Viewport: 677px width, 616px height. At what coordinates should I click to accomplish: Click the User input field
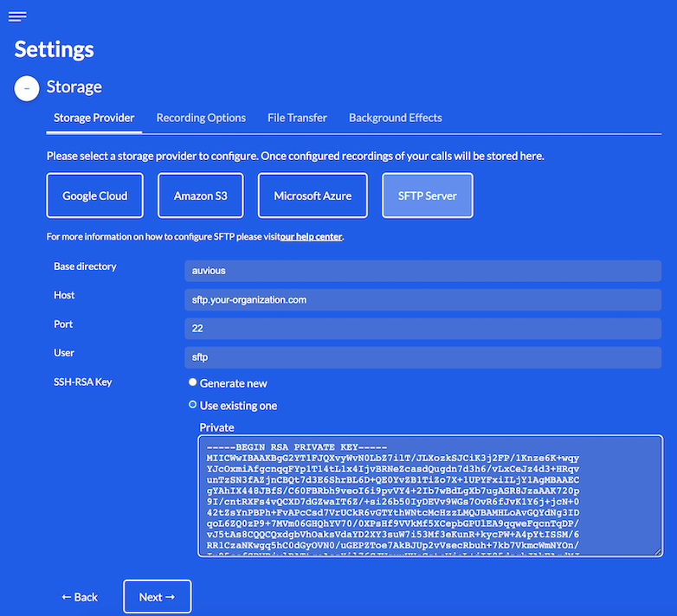[x=422, y=357]
